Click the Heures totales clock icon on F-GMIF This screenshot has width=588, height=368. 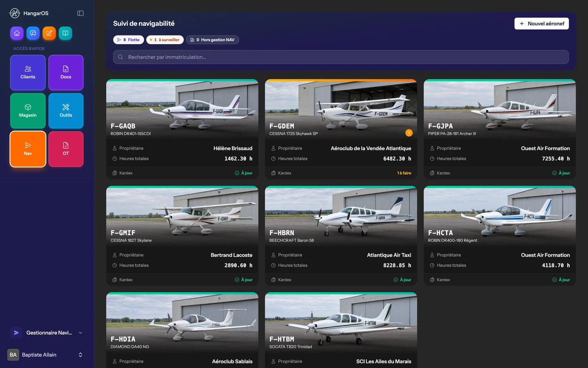(x=115, y=265)
